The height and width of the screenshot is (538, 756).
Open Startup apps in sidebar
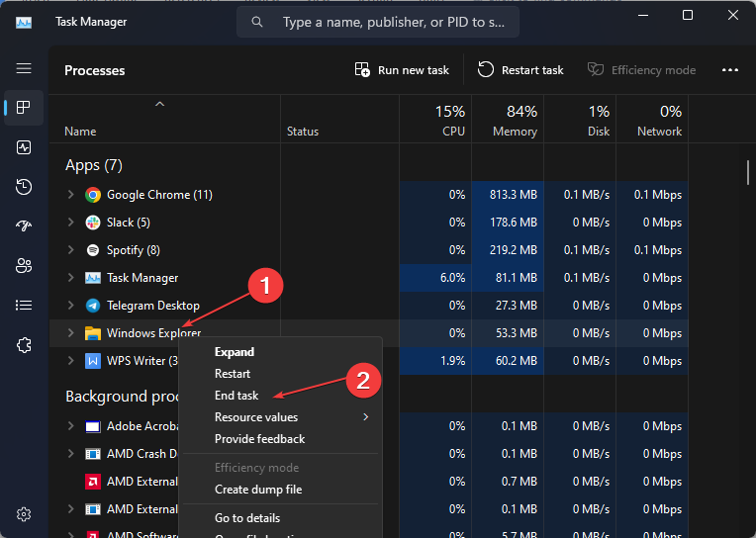(24, 226)
